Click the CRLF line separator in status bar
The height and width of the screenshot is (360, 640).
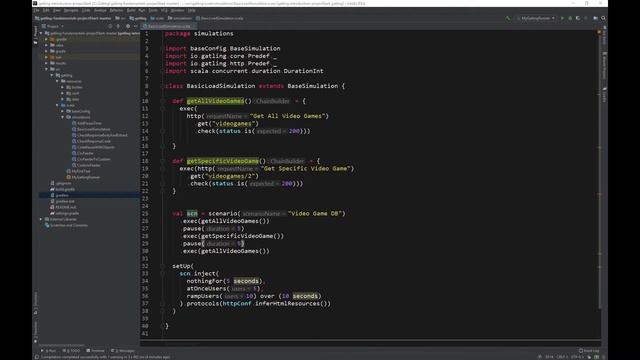[x=562, y=357]
